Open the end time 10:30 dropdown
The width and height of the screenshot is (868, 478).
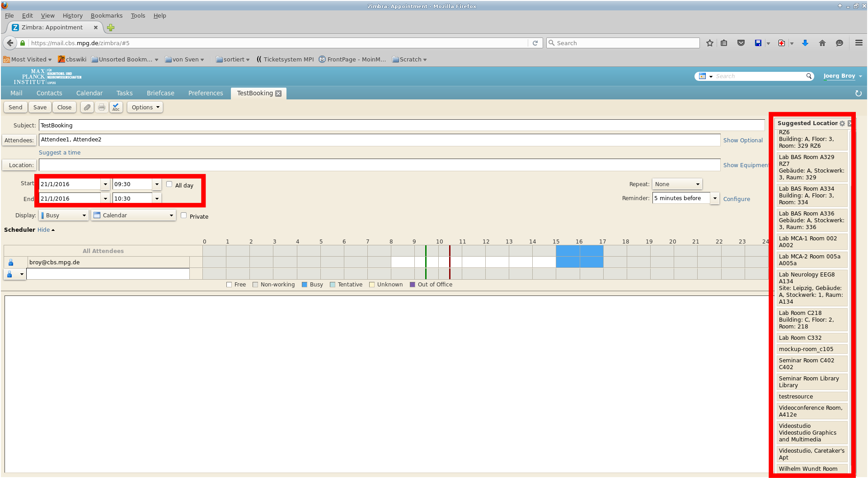pos(157,198)
